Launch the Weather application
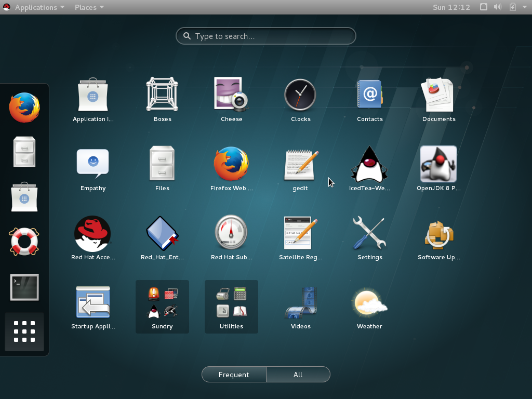This screenshot has width=532, height=399. pos(369,302)
